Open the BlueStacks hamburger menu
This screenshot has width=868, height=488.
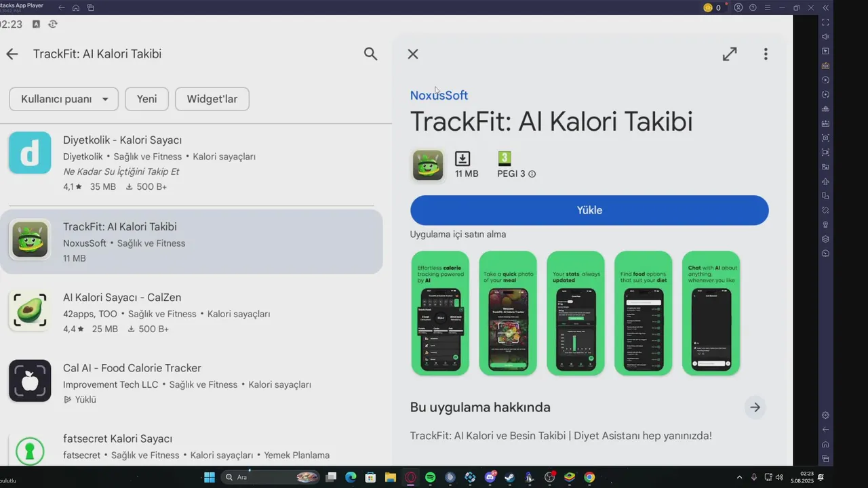click(767, 7)
